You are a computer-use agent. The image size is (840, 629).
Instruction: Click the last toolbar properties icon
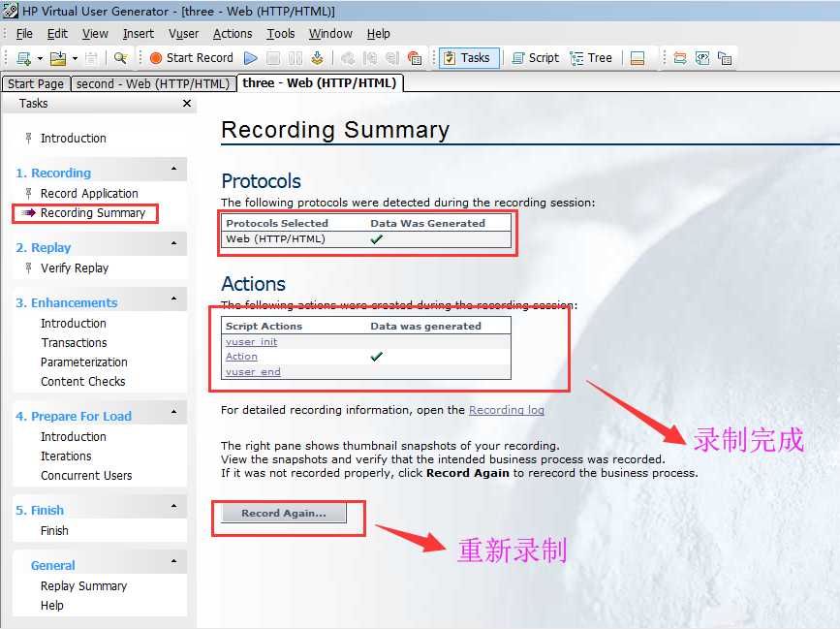pyautogui.click(x=725, y=58)
